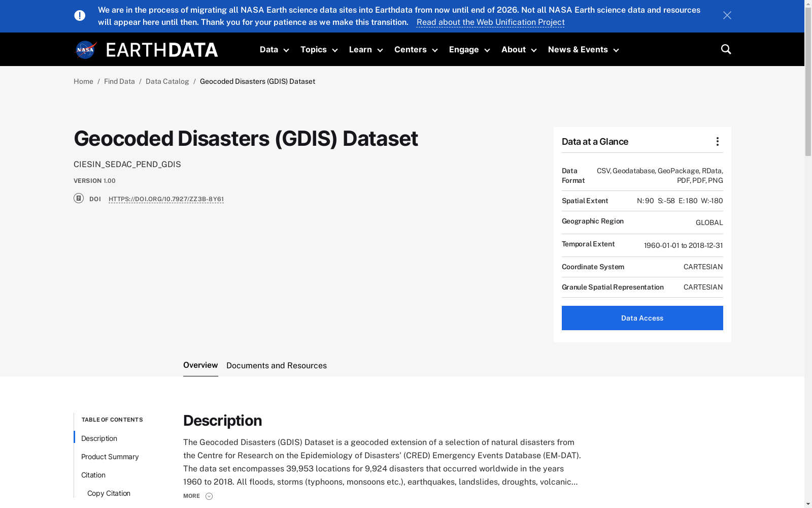
Task: Follow the DOI link 10.7927/ZZ3B-8Y61
Action: coord(166,199)
